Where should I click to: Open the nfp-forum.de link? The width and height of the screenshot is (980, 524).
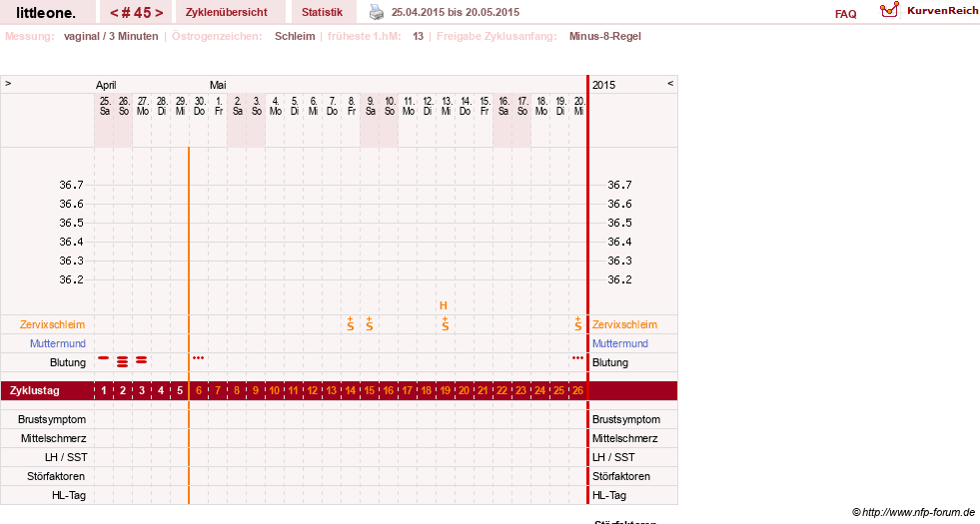click(918, 512)
